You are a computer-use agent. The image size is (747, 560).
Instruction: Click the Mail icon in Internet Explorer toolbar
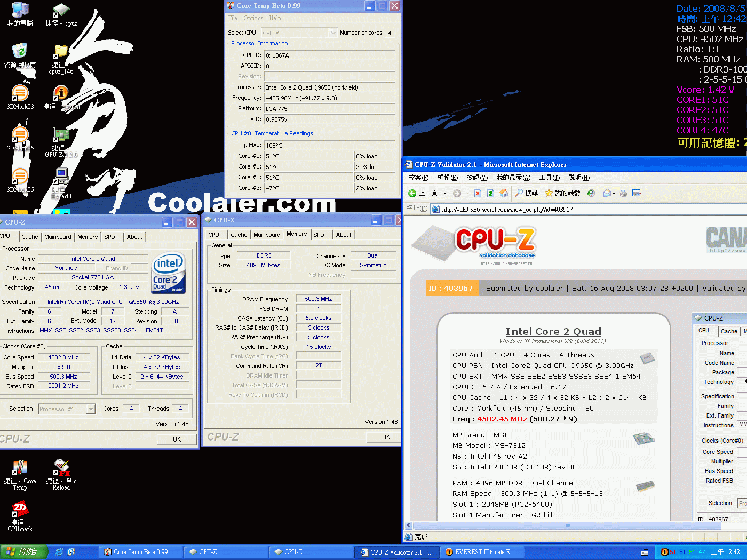click(607, 193)
